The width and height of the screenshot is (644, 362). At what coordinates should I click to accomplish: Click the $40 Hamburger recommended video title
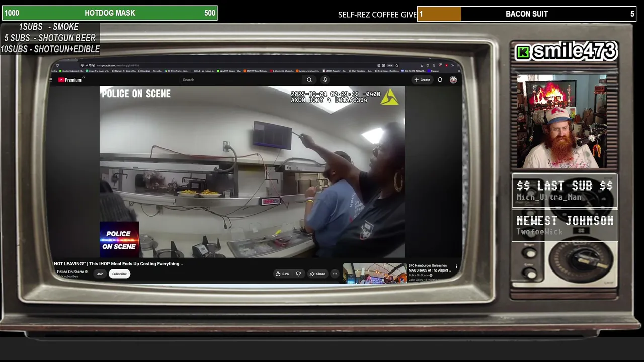coord(430,268)
